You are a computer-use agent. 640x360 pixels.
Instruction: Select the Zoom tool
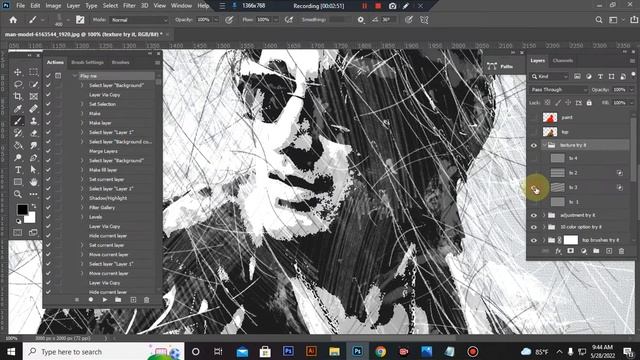pos(18,194)
